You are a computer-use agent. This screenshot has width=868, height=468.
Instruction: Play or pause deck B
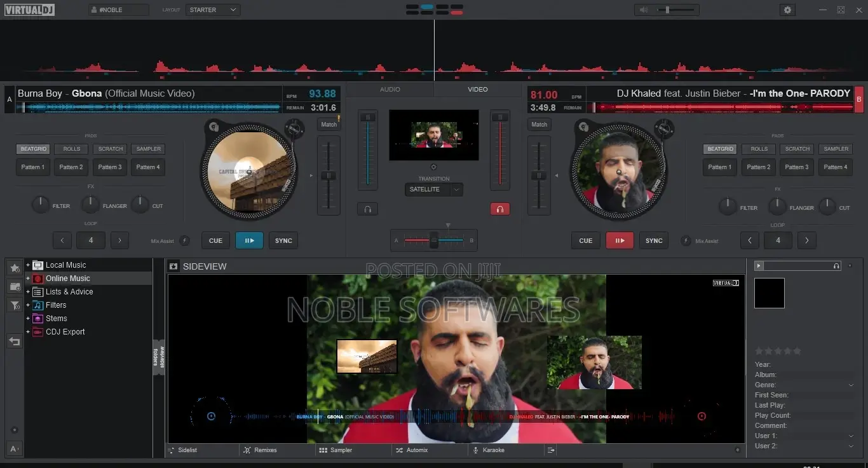(620, 240)
